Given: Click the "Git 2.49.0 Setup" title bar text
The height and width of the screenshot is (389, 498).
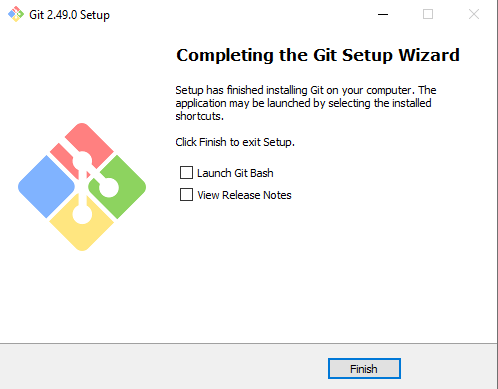Looking at the screenshot, I should pyautogui.click(x=69, y=15).
